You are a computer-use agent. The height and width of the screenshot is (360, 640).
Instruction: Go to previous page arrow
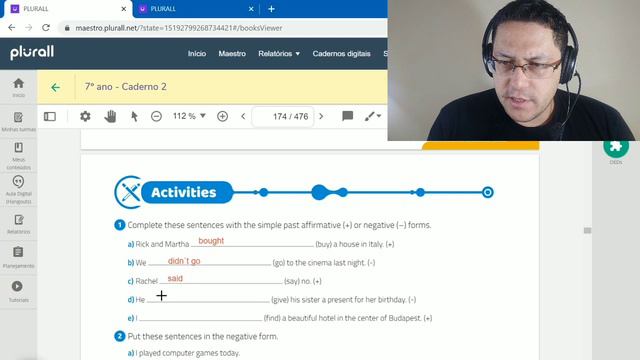click(x=243, y=116)
